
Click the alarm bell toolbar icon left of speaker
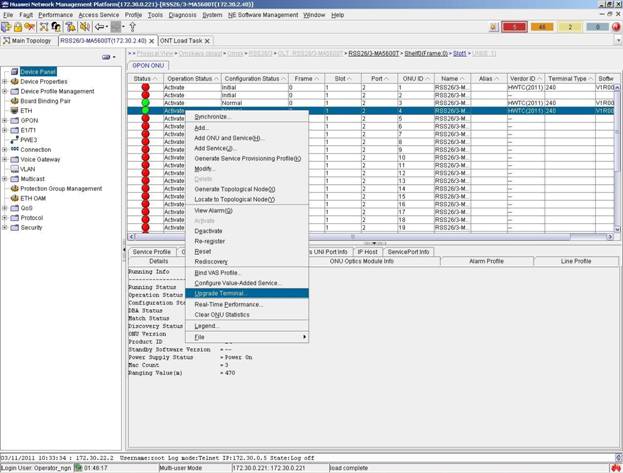click(71, 27)
